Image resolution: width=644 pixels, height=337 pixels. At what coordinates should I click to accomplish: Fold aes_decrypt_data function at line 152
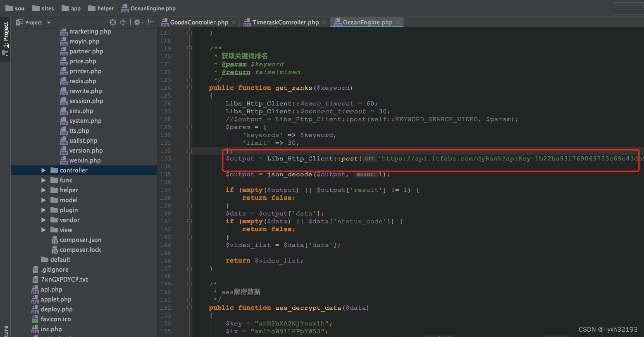click(x=189, y=308)
